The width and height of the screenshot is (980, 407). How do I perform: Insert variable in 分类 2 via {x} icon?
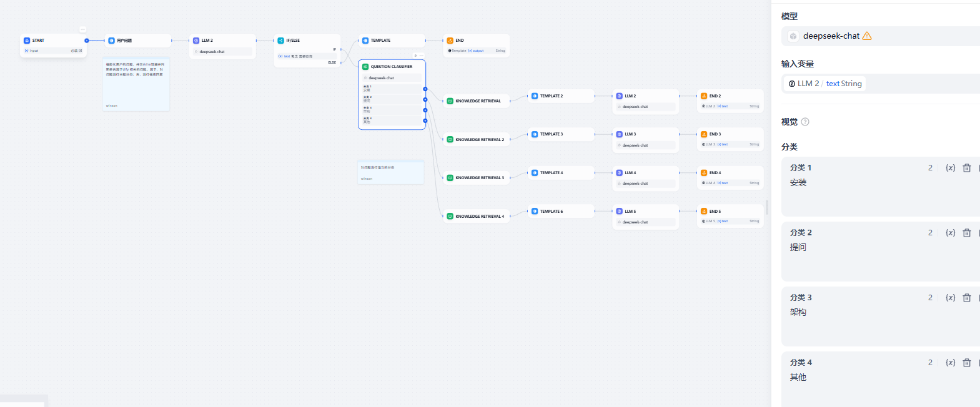coord(951,233)
